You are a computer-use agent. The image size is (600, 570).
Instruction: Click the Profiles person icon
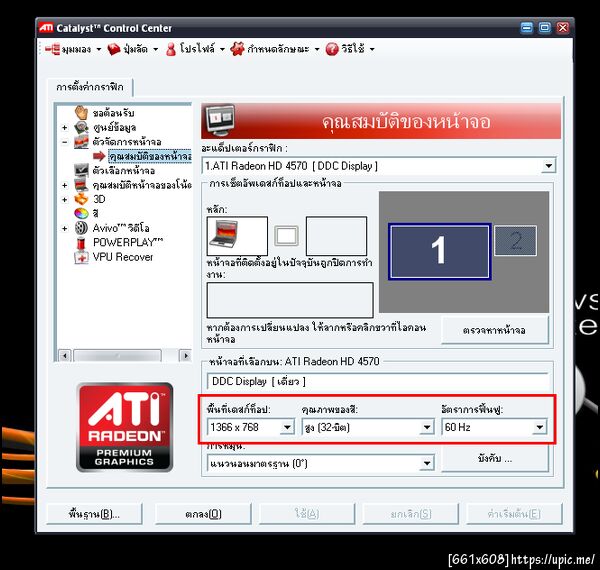[171, 49]
